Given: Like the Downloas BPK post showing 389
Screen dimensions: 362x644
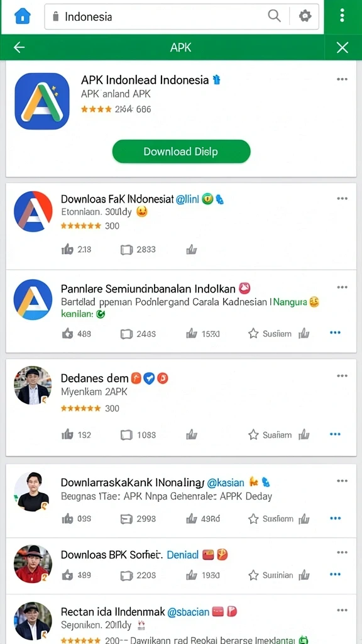Looking at the screenshot, I should tap(67, 575).
